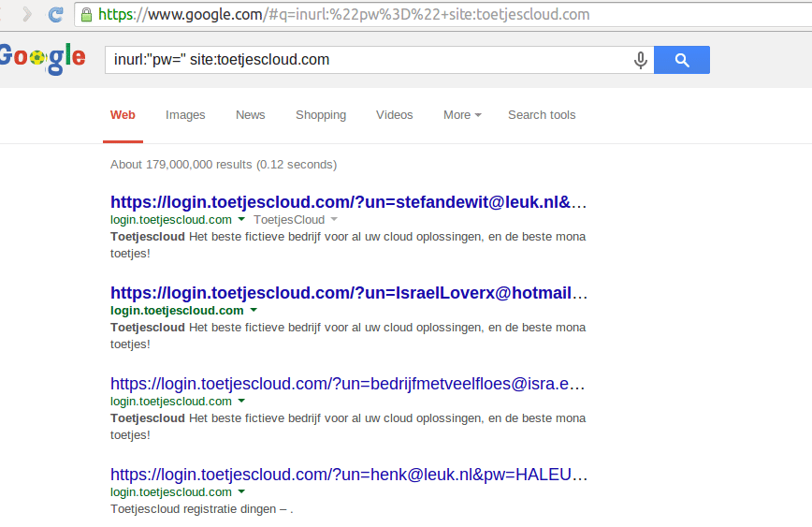Click the bold login.toetjescloud.com green URL
Image resolution: width=812 pixels, height=527 pixels.
click(x=177, y=311)
